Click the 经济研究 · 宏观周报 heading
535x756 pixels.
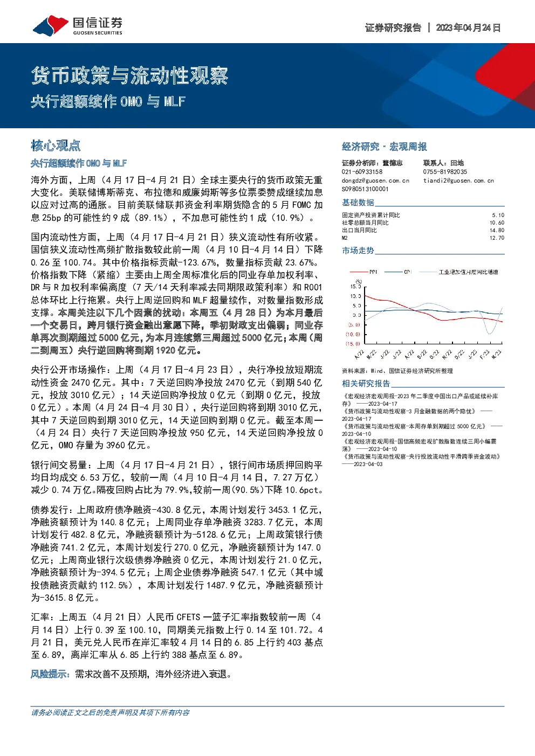385,147
